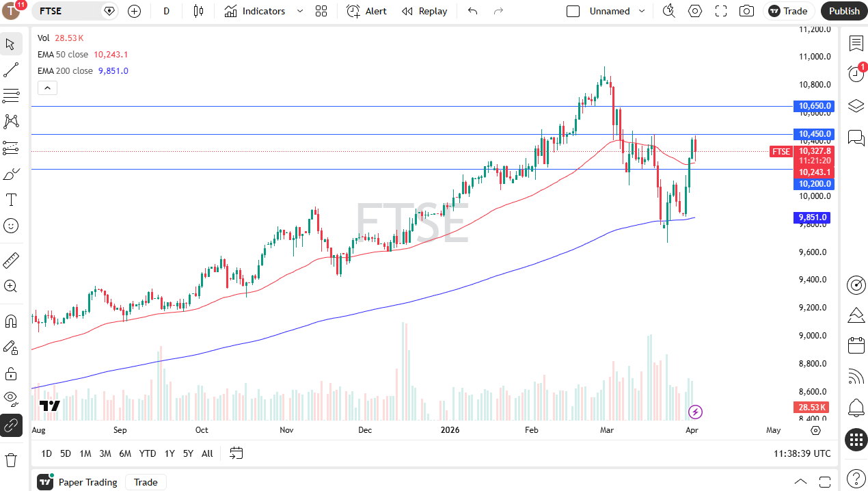Open the screener radar icon
Screen dimensions: 868x491
pos(856,284)
